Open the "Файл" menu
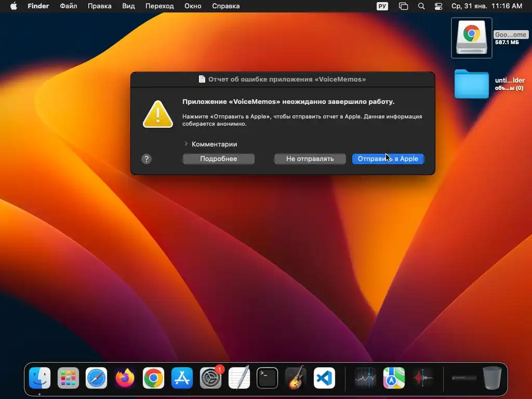This screenshot has height=399, width=532. [x=68, y=6]
